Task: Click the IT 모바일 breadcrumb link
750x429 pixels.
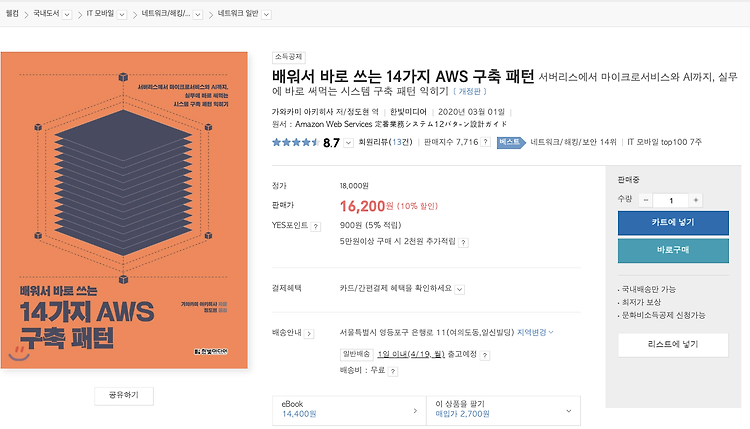Action: point(100,14)
